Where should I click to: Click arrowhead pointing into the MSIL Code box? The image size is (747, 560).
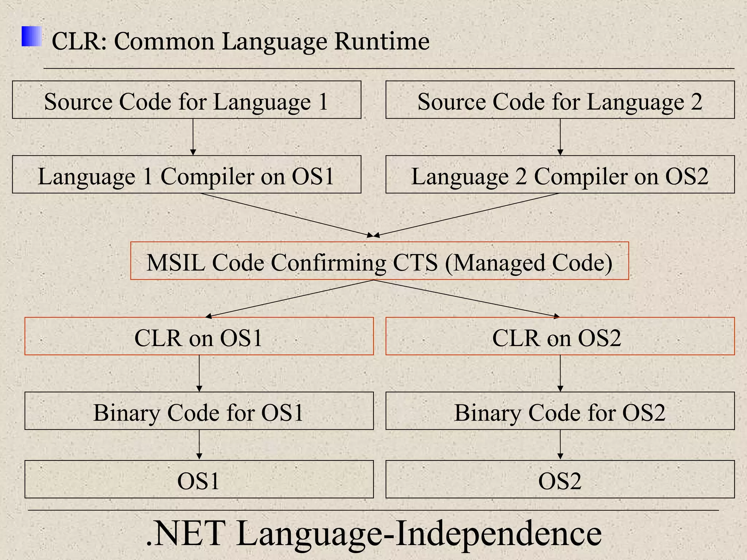(373, 236)
